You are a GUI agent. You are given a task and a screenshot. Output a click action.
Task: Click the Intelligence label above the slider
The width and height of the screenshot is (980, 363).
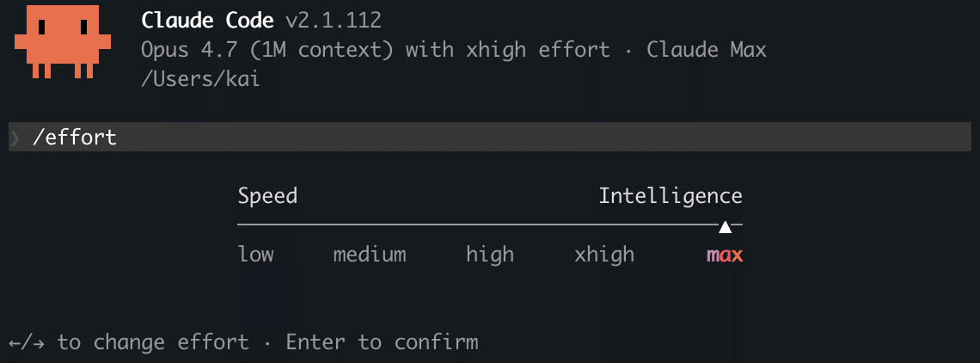pos(671,196)
